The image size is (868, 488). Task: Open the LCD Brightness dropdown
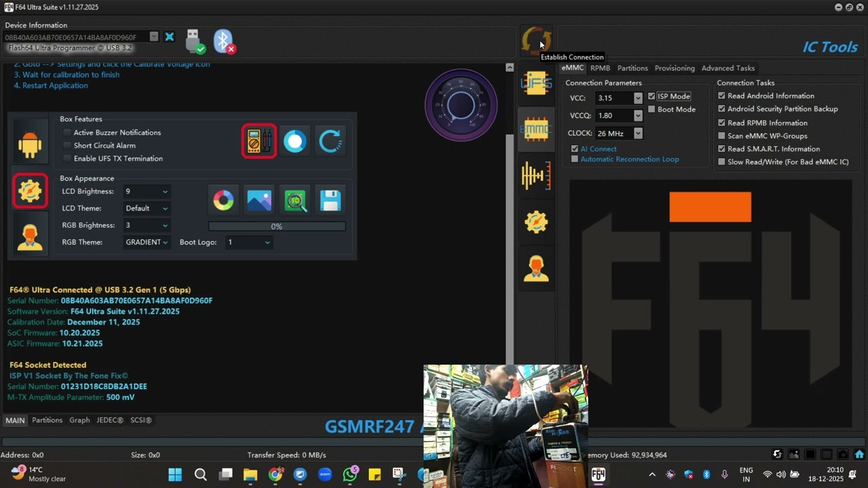point(146,192)
